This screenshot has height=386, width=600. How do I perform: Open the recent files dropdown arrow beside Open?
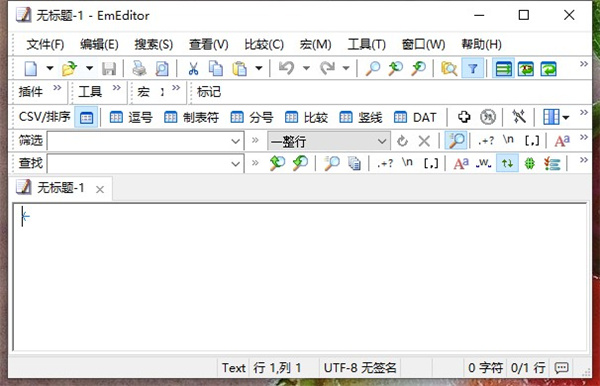coord(89,68)
